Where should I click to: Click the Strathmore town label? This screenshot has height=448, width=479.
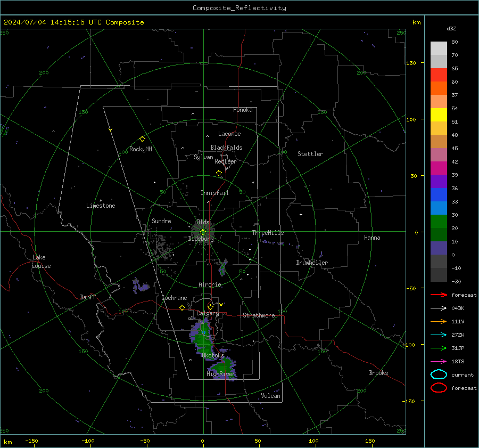tap(259, 315)
